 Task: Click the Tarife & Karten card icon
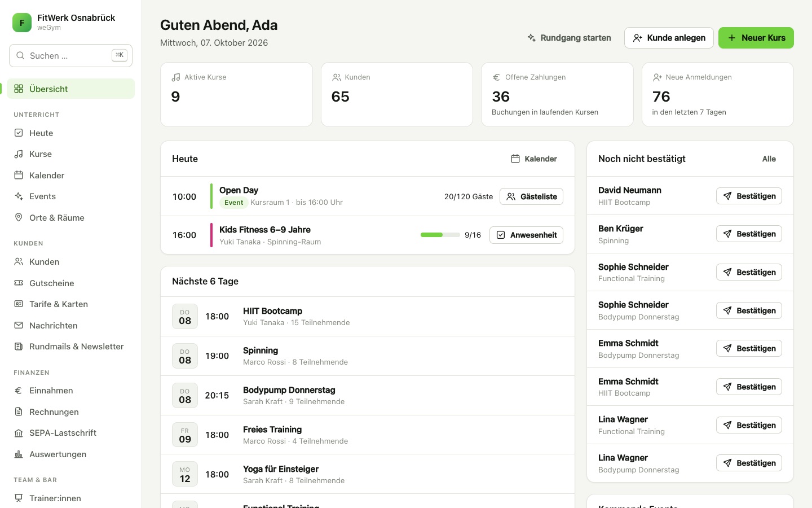19,304
